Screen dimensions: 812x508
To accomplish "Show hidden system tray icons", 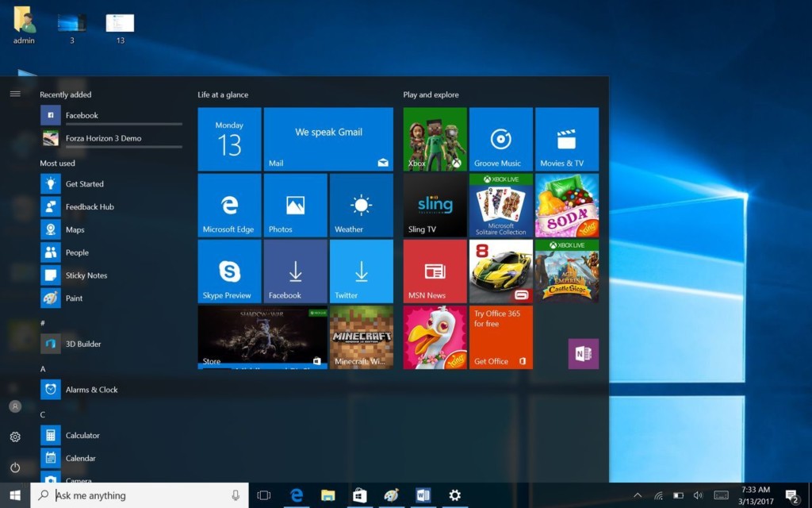I will [x=638, y=495].
